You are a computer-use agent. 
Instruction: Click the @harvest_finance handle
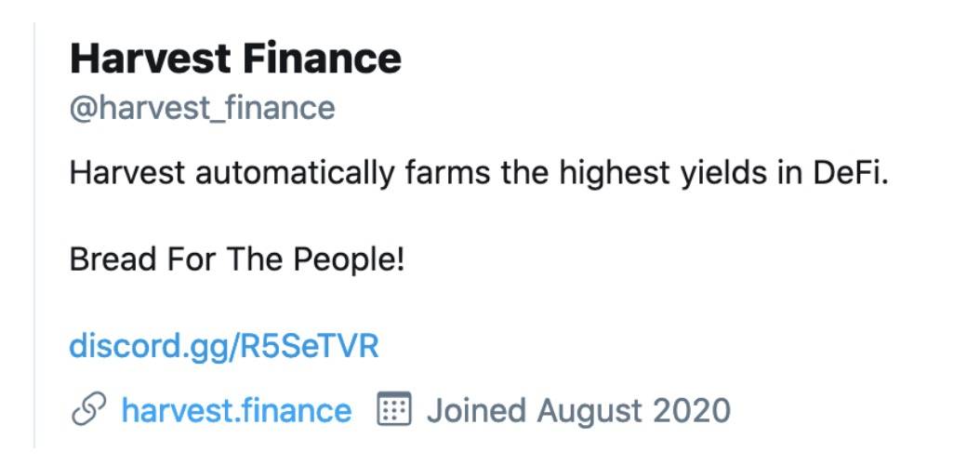coord(203,108)
